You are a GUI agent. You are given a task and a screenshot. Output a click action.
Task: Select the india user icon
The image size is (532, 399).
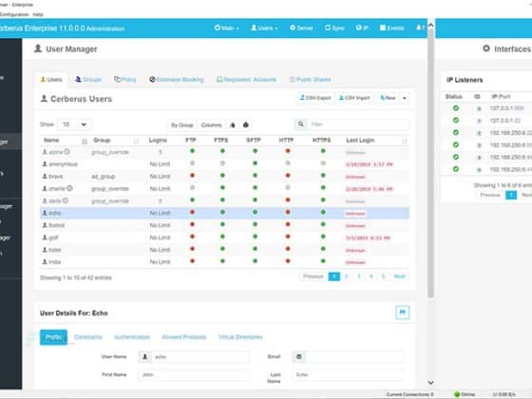[45, 262]
